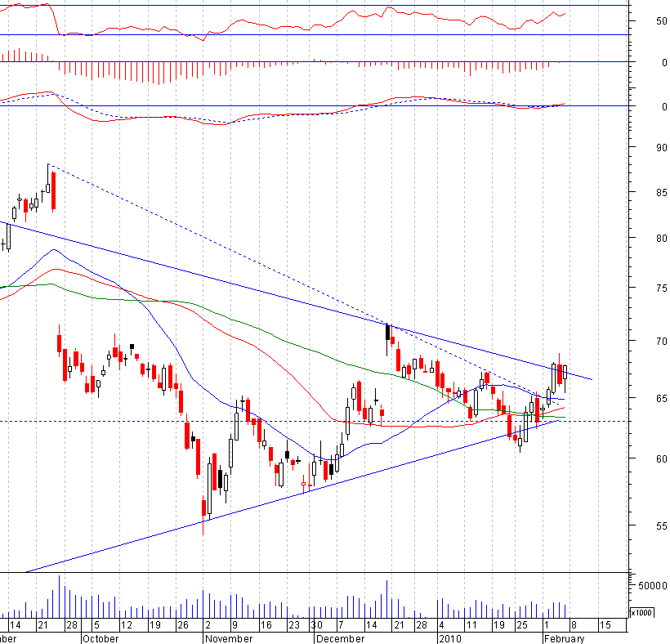
Task: Click the 90 price axis label
Action: point(662,147)
